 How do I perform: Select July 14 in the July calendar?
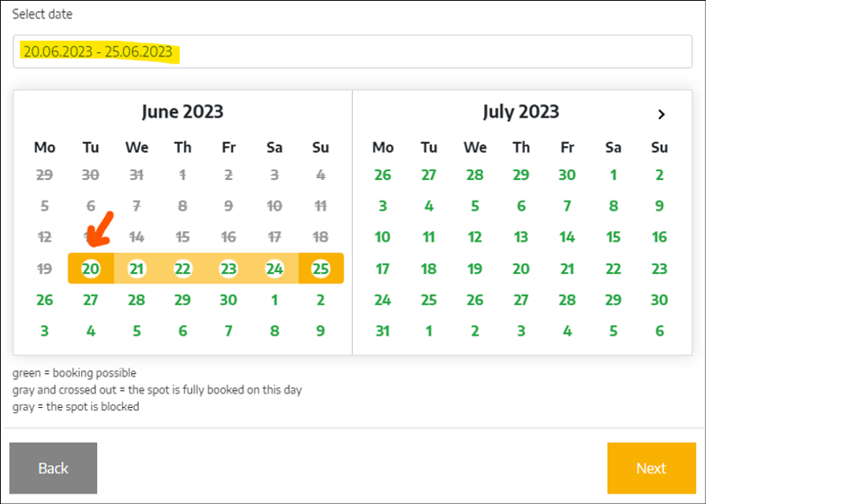click(567, 237)
